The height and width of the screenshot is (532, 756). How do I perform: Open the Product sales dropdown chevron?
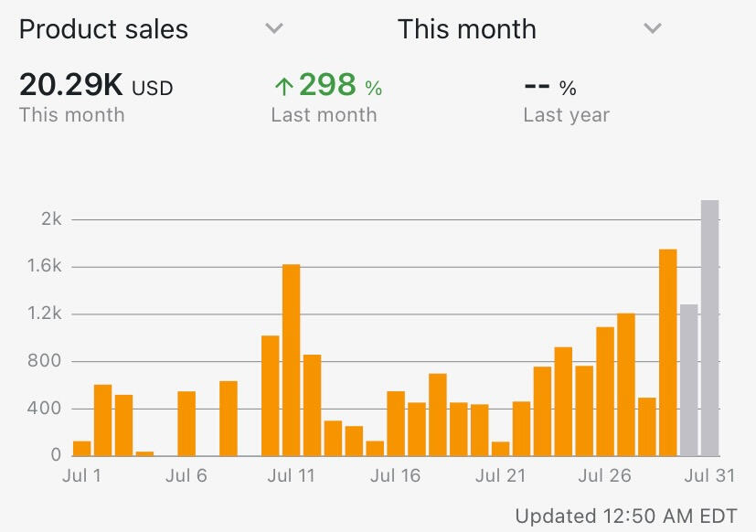273,29
